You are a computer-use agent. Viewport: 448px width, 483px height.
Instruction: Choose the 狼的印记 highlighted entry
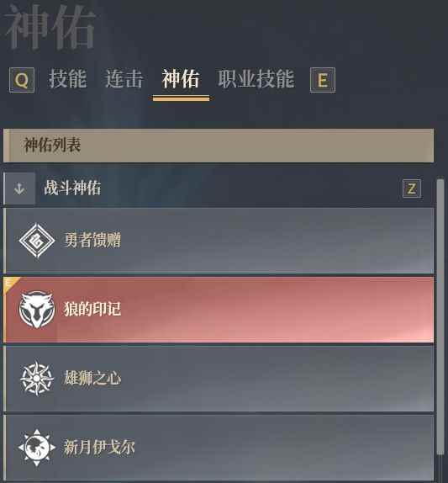click(219, 310)
